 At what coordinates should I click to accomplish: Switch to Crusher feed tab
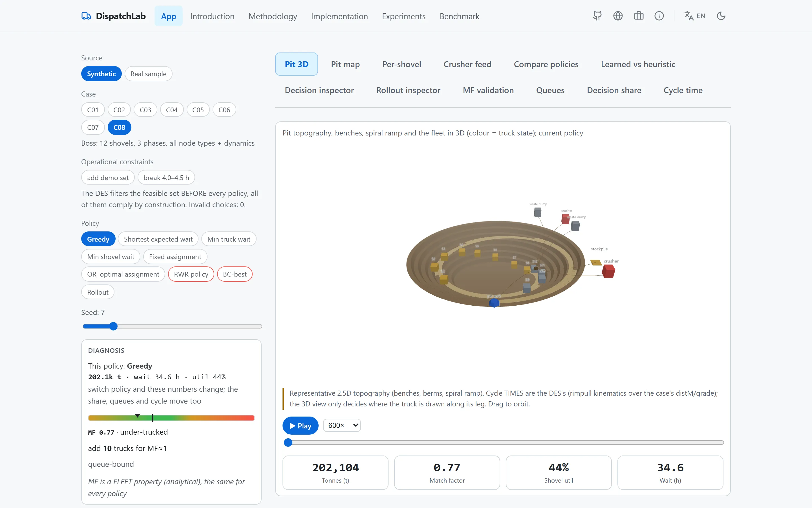tap(467, 64)
